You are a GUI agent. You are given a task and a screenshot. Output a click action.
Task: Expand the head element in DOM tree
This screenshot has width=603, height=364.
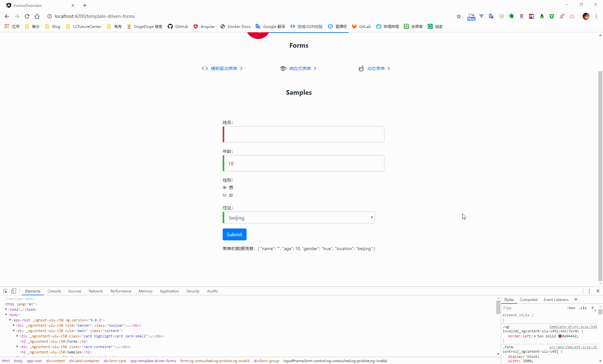click(6, 309)
